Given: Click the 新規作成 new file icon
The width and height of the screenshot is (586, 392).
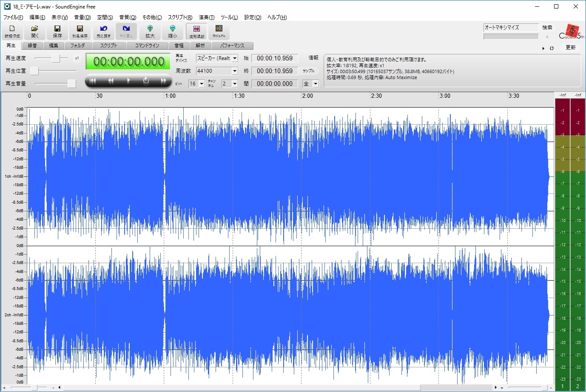Looking at the screenshot, I should 12,31.
